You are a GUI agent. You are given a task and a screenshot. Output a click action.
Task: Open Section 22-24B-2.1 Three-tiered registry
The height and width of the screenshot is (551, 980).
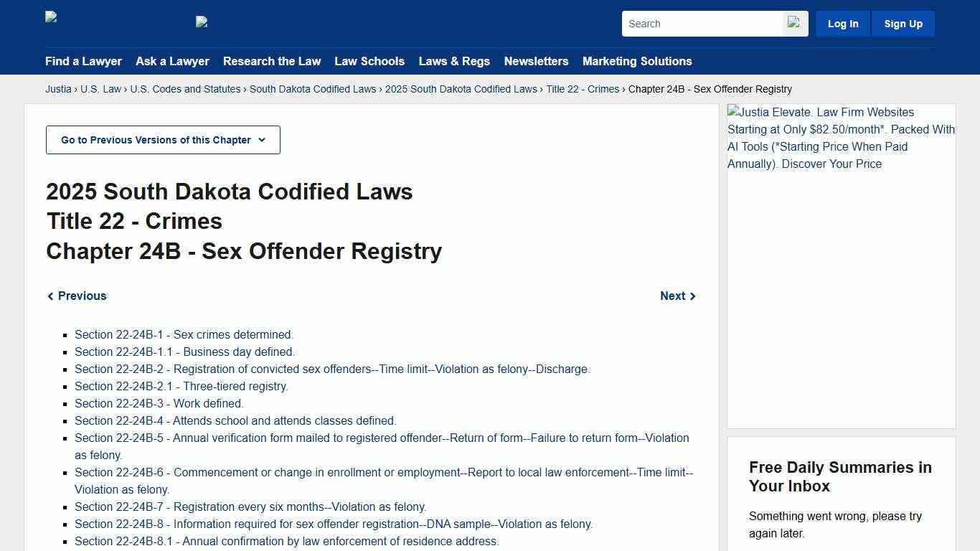pos(181,386)
